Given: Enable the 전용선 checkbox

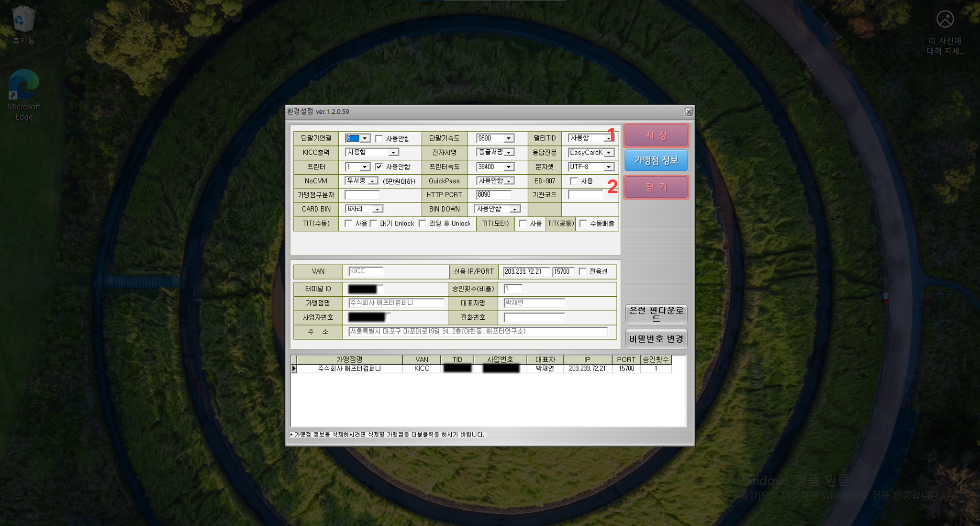Looking at the screenshot, I should [582, 271].
